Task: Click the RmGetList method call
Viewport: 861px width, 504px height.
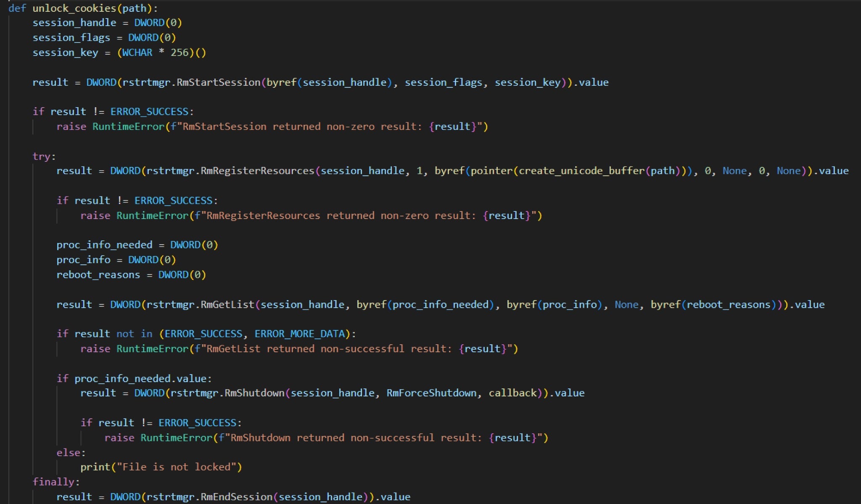Action: [x=227, y=305]
